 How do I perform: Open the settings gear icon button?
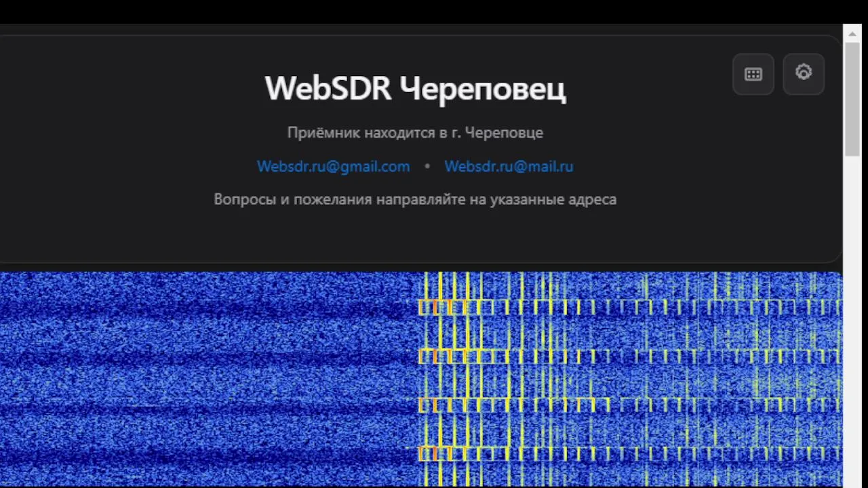coord(804,73)
